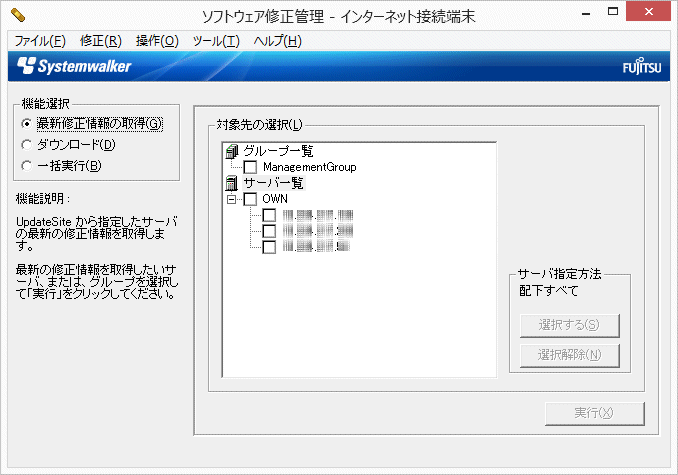Check the second server under OWN
678x475 pixels.
pos(269,231)
